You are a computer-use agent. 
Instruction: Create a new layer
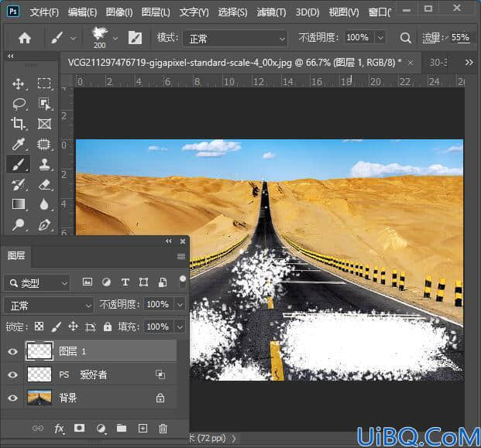(143, 428)
